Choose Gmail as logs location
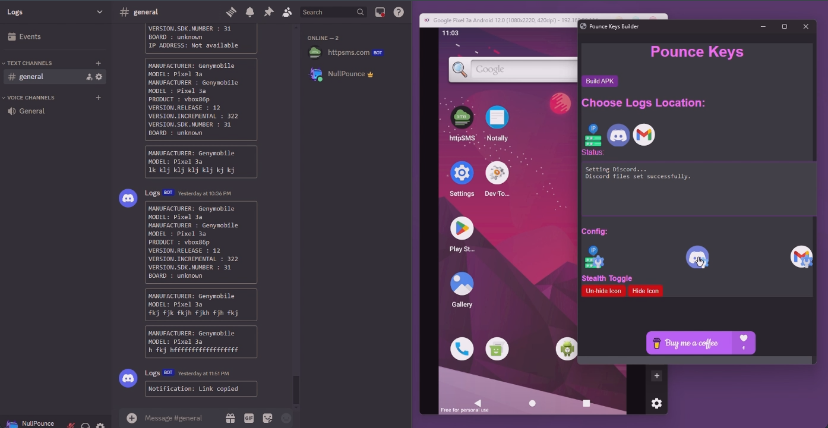Screen dimensions: 828x428 pyautogui.click(x=644, y=136)
